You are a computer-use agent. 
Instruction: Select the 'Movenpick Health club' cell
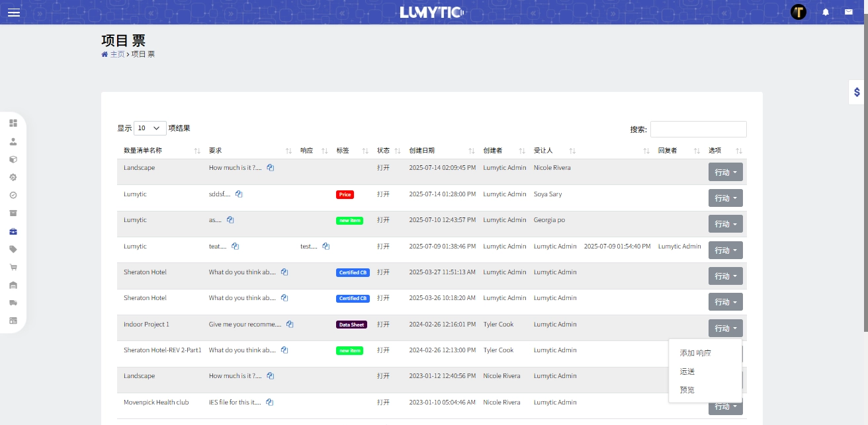[156, 403]
